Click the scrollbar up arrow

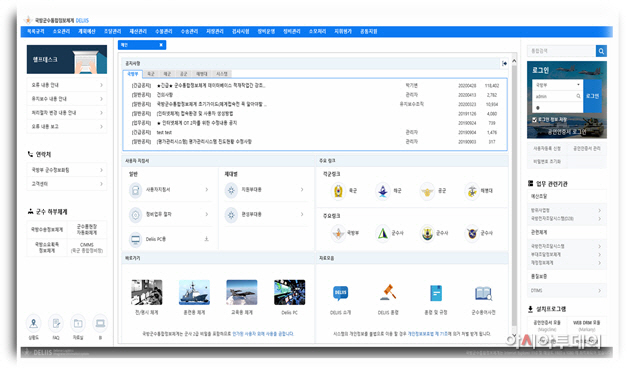[x=514, y=61]
